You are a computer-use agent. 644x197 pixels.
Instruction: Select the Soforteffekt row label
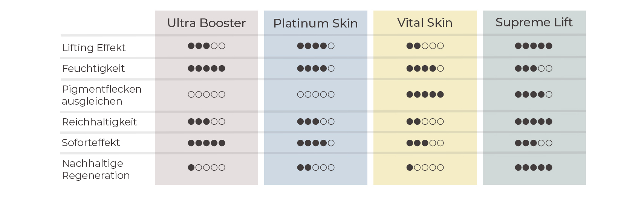(x=90, y=143)
